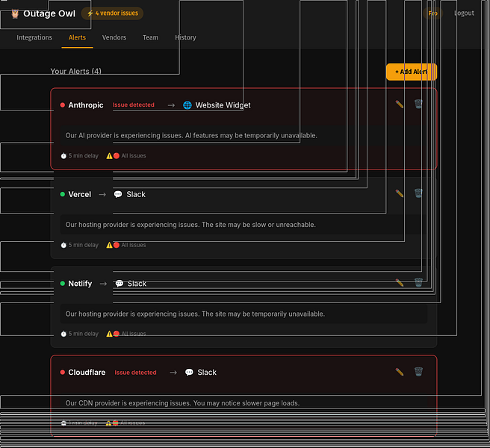Delete the Cloudflare alert via trash icon
490x448 pixels.
[x=418, y=371]
